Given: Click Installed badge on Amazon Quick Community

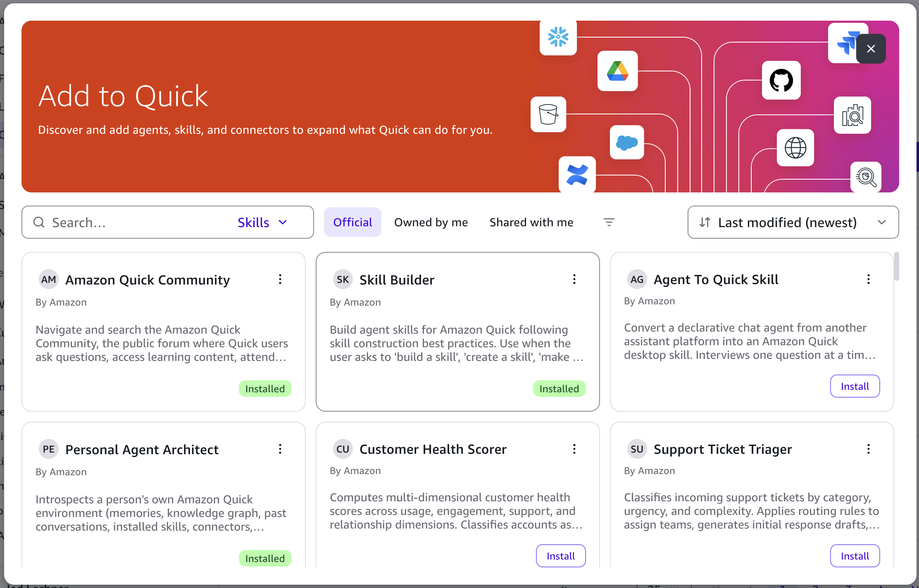Looking at the screenshot, I should tap(265, 389).
